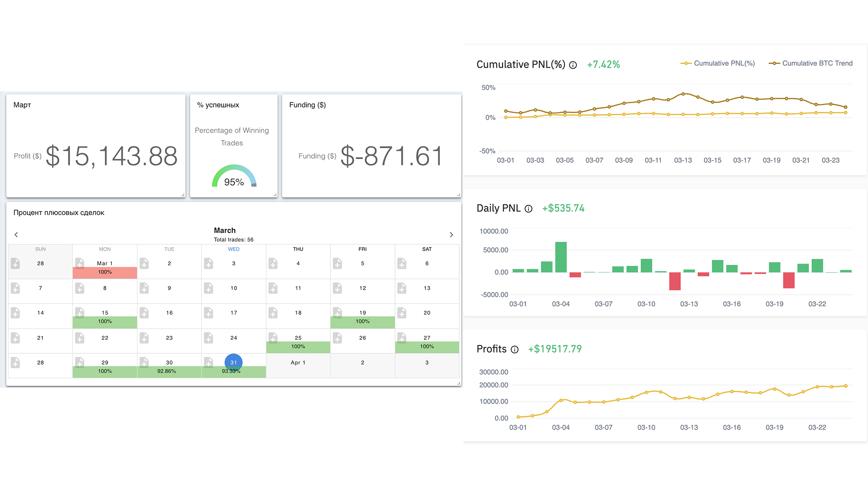Add a note on March 14
Screen dimensions: 868x488
[x=15, y=313]
